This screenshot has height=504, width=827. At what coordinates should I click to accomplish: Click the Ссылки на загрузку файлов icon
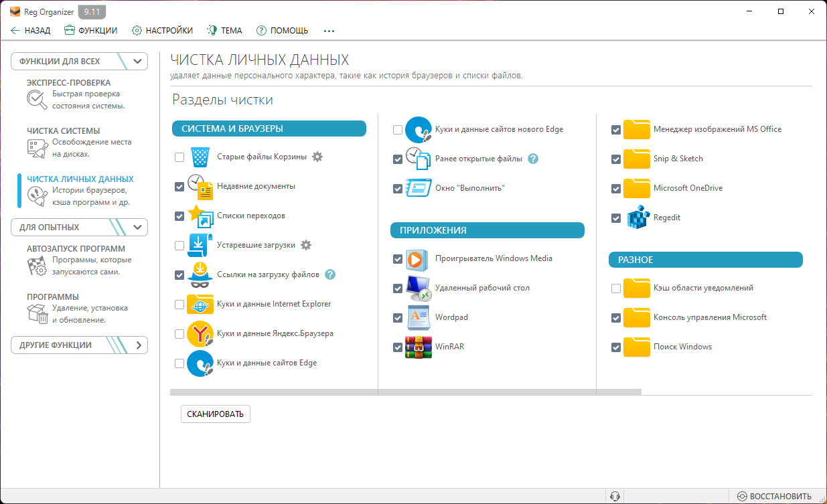click(200, 275)
